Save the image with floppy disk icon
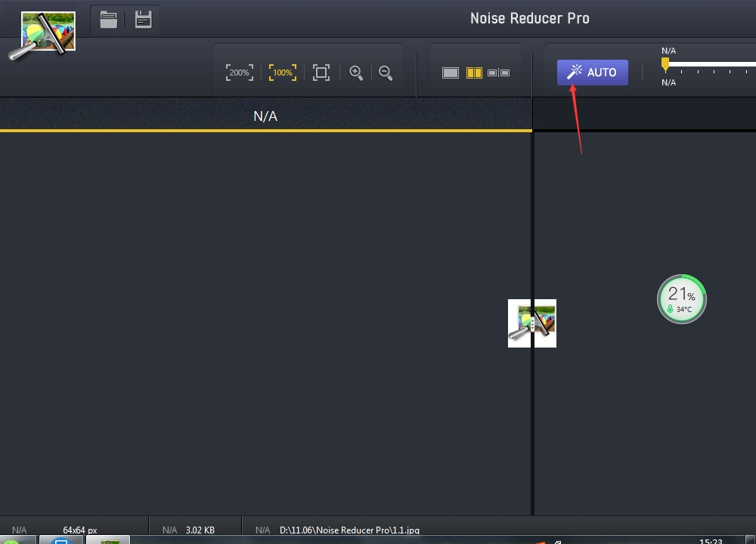The image size is (756, 544). pos(143,20)
